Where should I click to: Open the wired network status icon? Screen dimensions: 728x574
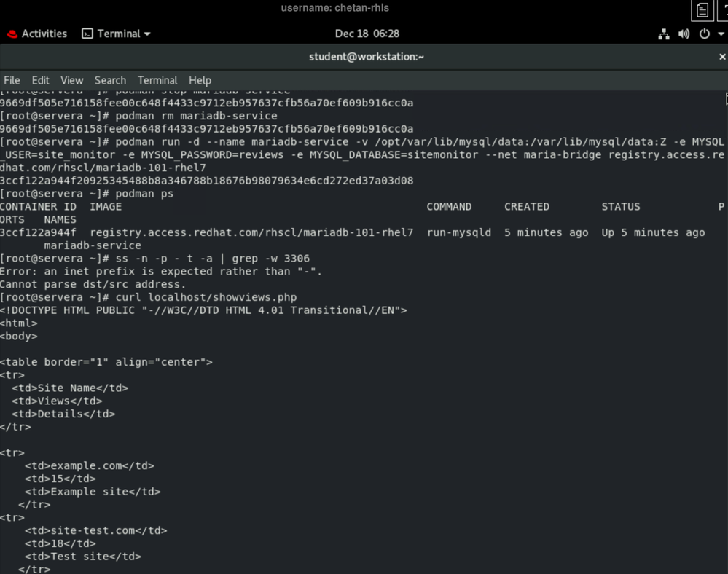[664, 34]
